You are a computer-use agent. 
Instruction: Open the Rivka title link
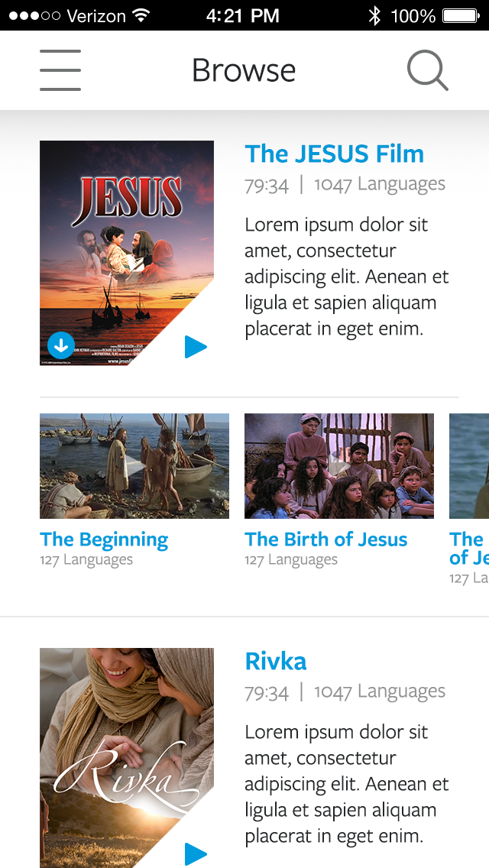(x=276, y=661)
